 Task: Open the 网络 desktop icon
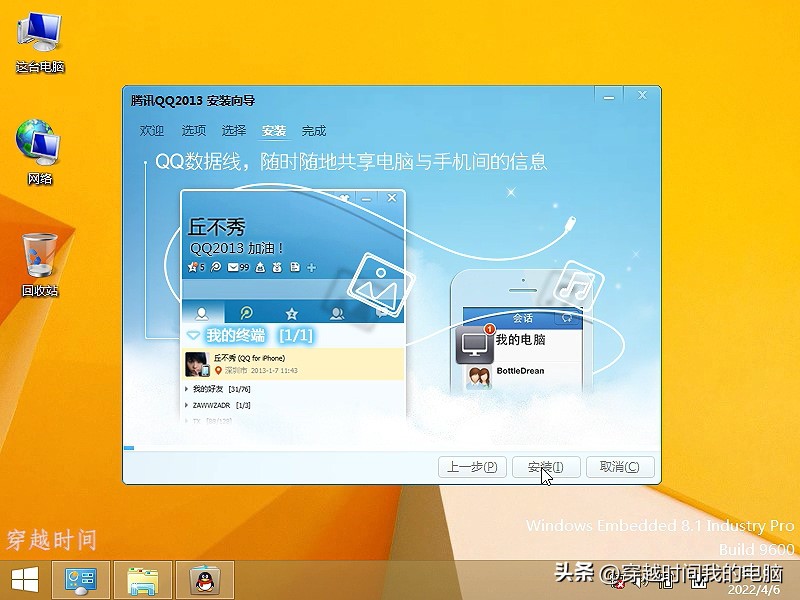tap(39, 152)
